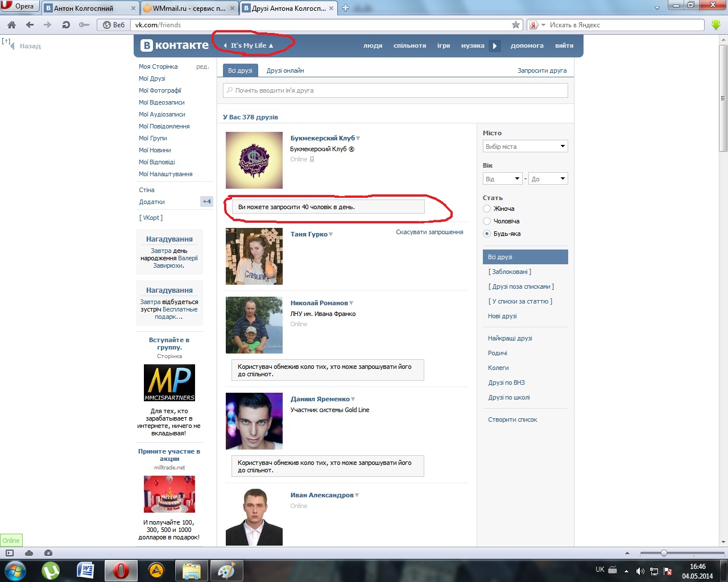Open Мої Повідомлення in the left menu
Screen dimensions: 728x582
pos(164,126)
